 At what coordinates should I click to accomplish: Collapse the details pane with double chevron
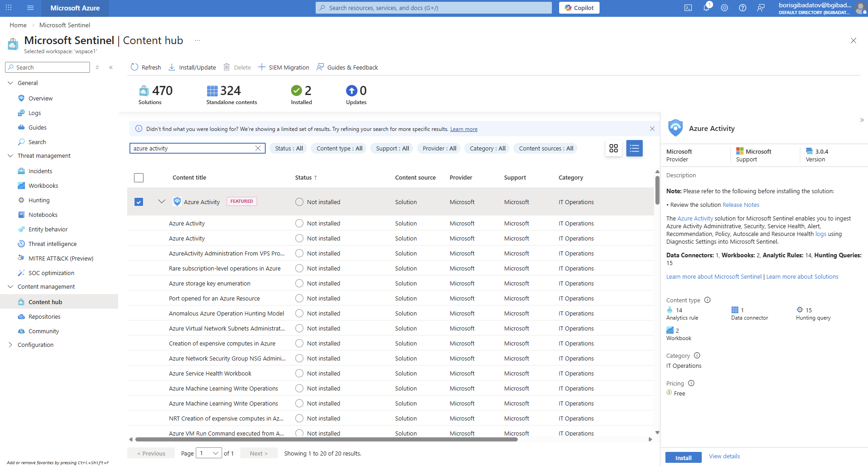862,120
